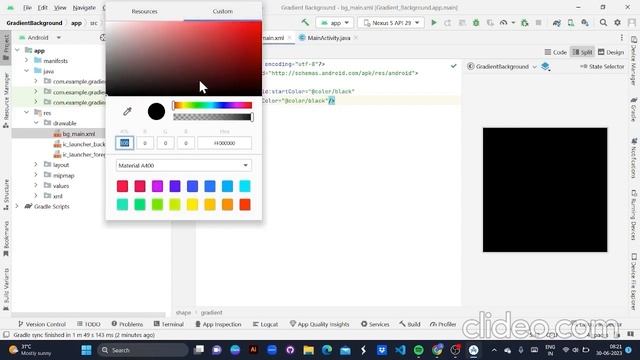
Task: Open Resource Manager tool window stripe
Action: tap(6, 100)
